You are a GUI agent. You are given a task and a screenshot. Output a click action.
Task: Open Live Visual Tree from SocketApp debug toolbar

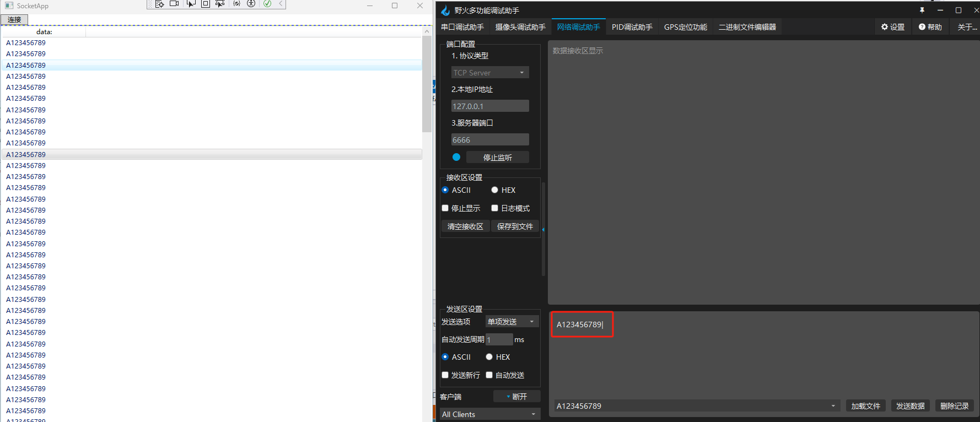point(160,4)
